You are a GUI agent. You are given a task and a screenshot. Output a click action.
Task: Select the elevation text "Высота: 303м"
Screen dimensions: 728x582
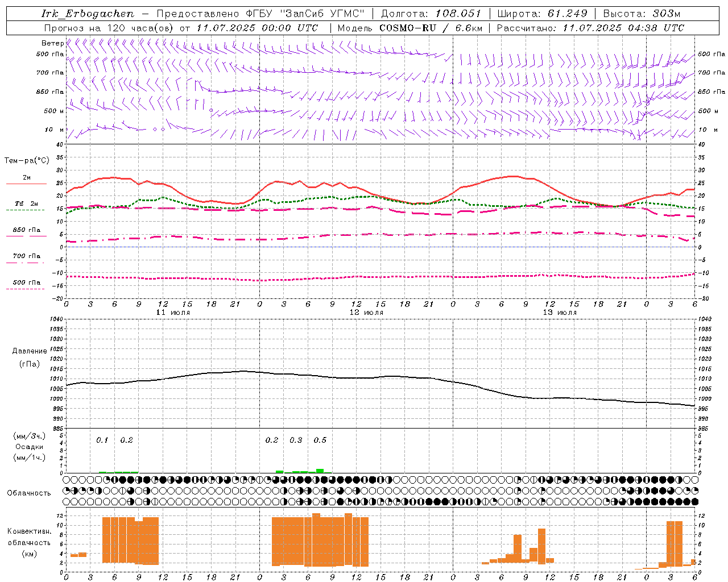[x=642, y=14]
